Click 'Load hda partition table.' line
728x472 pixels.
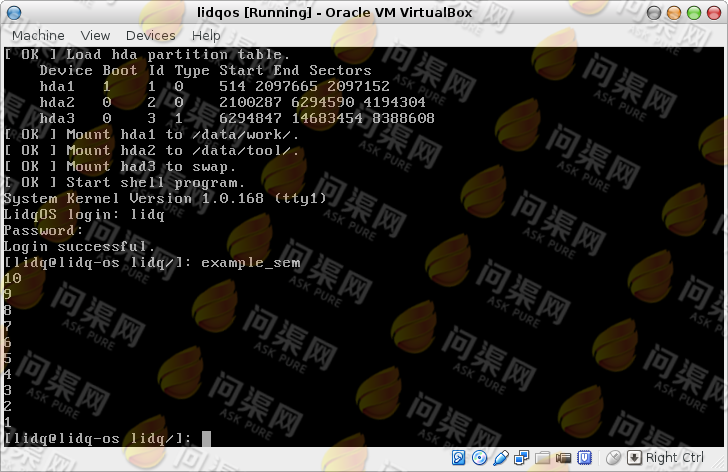tap(147, 55)
